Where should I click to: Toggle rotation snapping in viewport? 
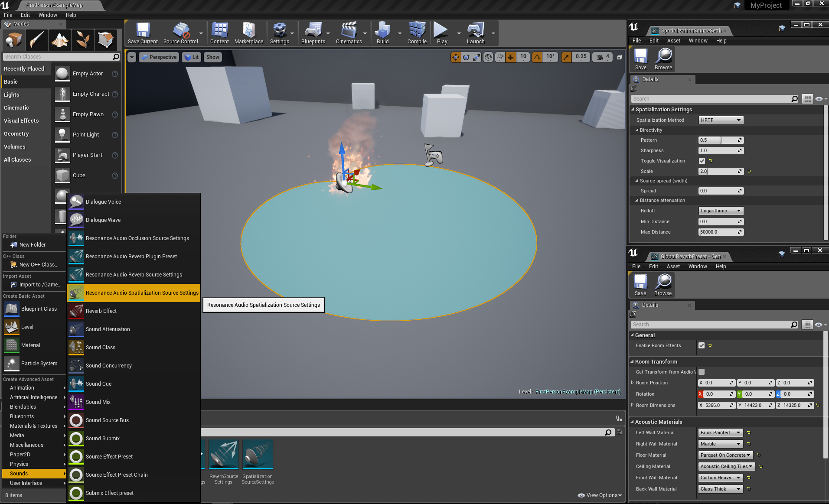537,57
